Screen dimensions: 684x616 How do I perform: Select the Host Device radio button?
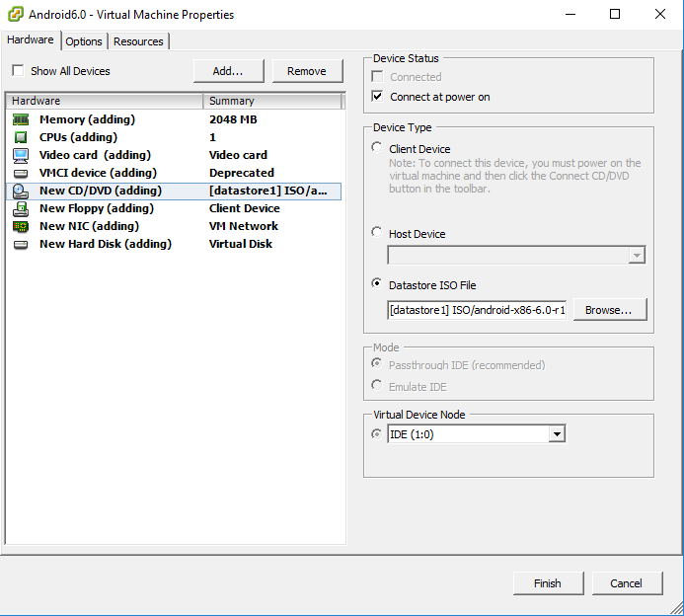coord(376,232)
